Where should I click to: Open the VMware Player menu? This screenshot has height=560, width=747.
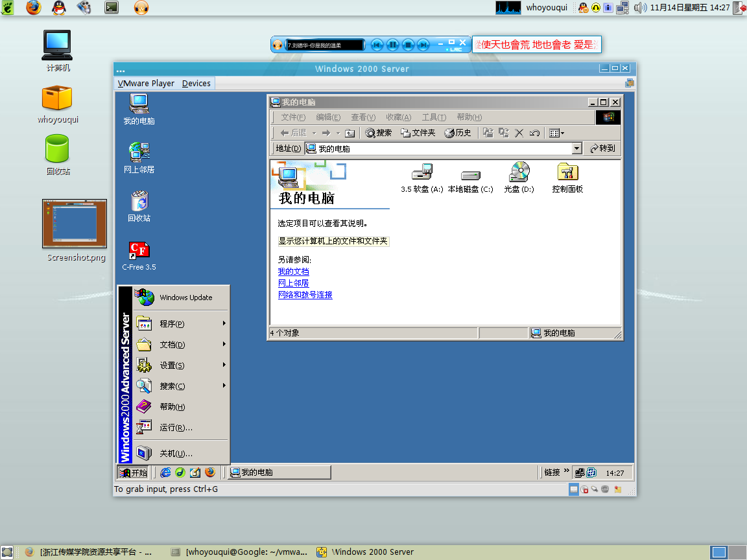pos(146,84)
